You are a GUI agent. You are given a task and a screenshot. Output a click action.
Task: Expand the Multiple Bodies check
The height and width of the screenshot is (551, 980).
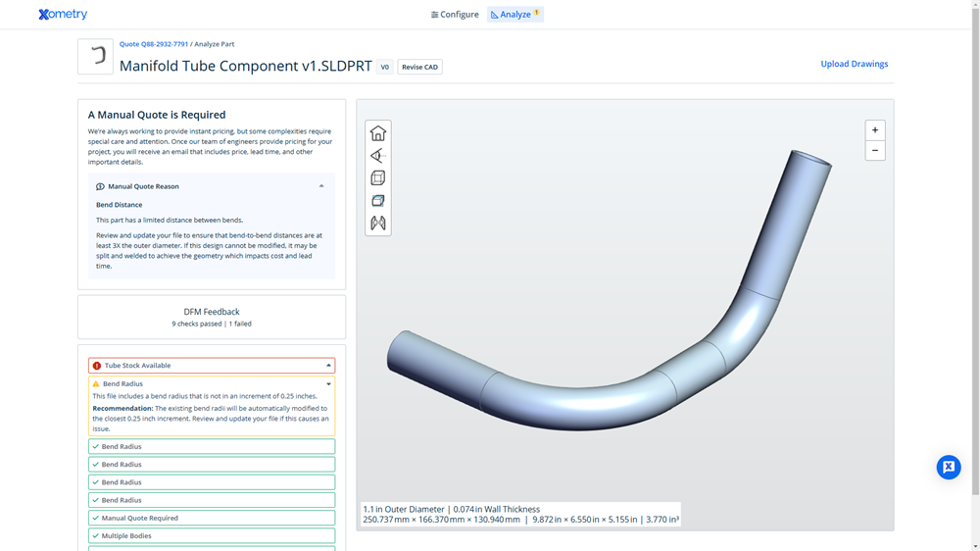212,536
